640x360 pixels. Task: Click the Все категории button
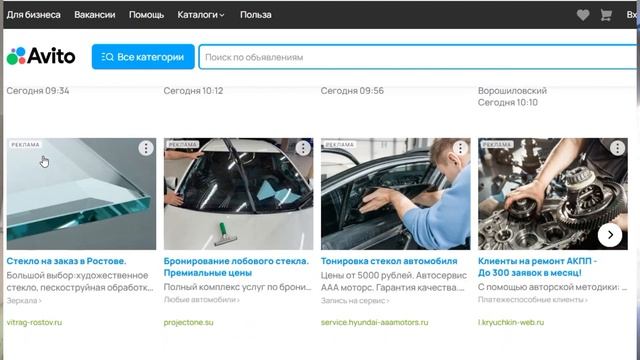143,57
